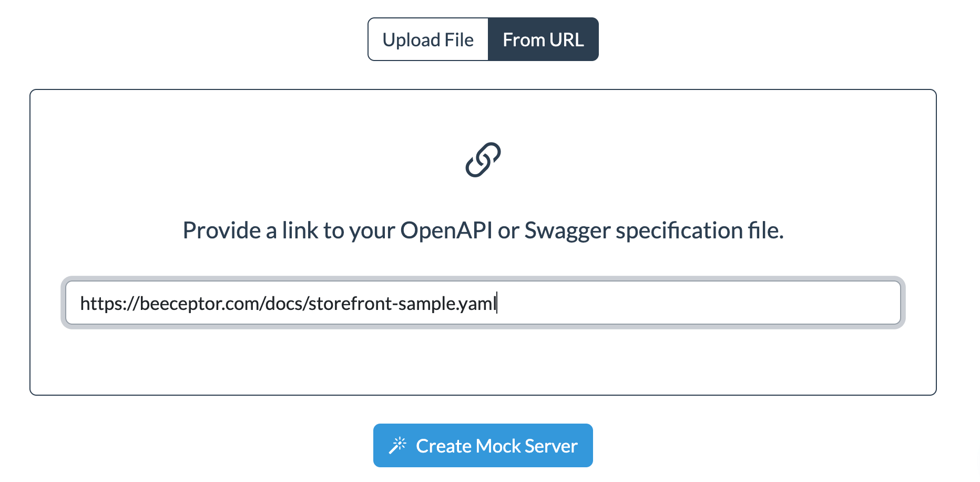
Task: Click inside the specification URL input field
Action: coord(483,303)
